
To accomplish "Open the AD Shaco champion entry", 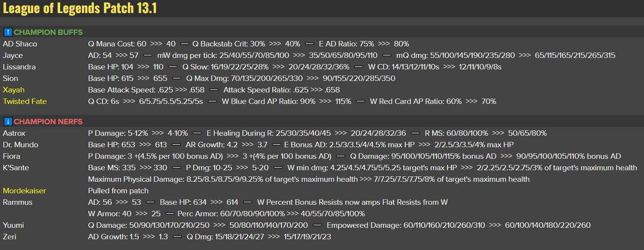I will pyautogui.click(x=20, y=44).
